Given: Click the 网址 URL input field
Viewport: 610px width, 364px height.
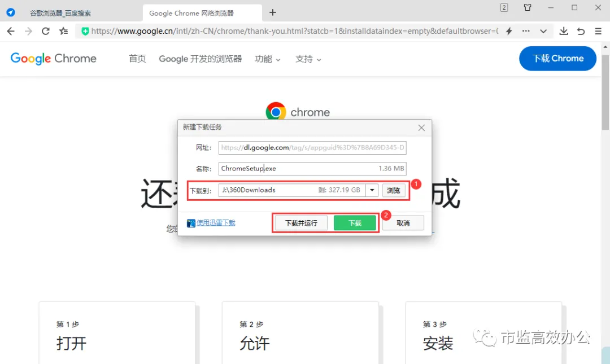Looking at the screenshot, I should pos(312,147).
